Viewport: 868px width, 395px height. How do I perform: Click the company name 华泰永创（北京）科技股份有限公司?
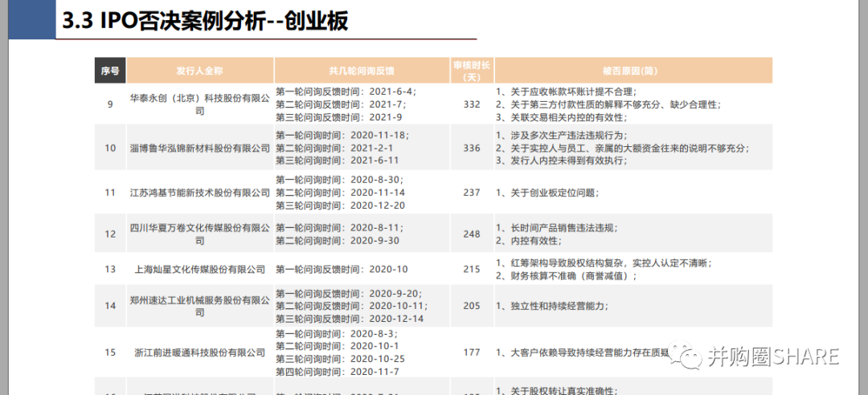click(x=200, y=104)
